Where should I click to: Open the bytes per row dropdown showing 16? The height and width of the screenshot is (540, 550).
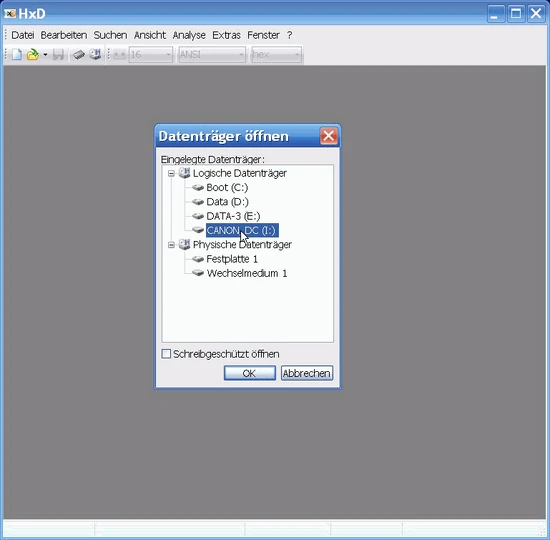150,55
